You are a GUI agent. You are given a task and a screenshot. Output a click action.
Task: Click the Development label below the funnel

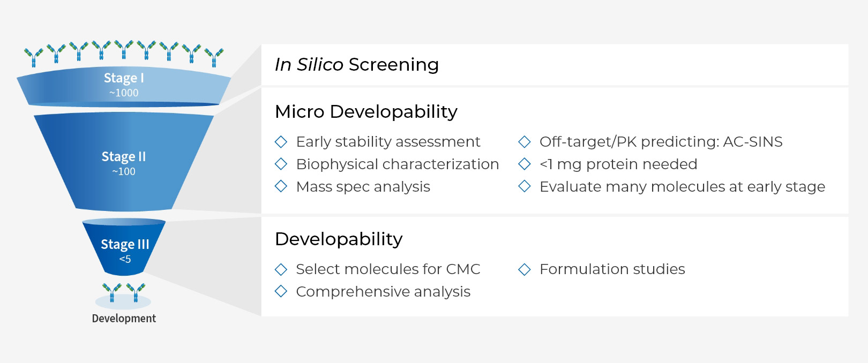click(124, 319)
